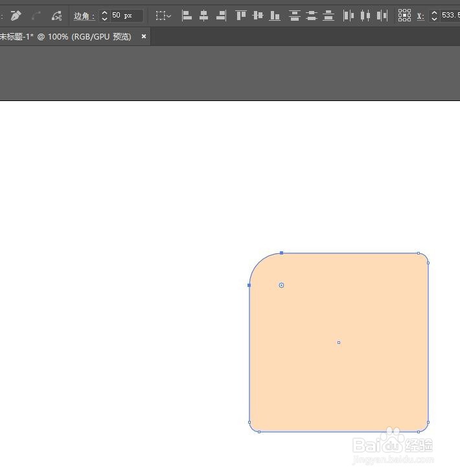Click the cut path at anchor points icon

(x=56, y=16)
